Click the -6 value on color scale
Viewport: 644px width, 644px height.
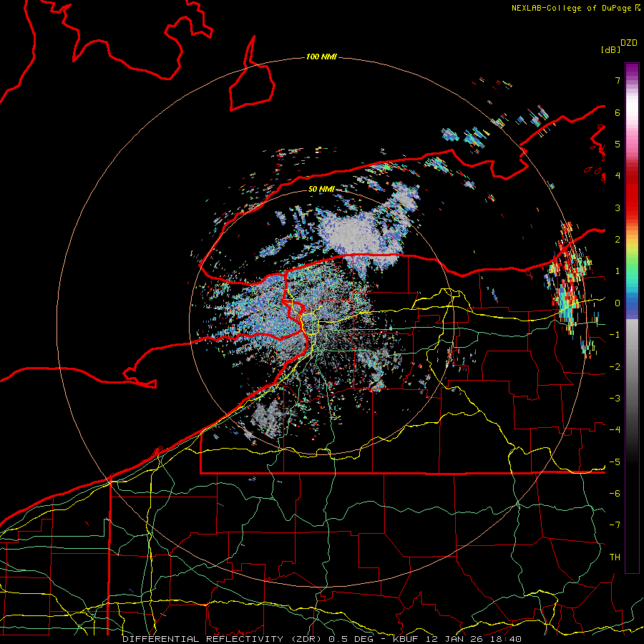[615, 494]
